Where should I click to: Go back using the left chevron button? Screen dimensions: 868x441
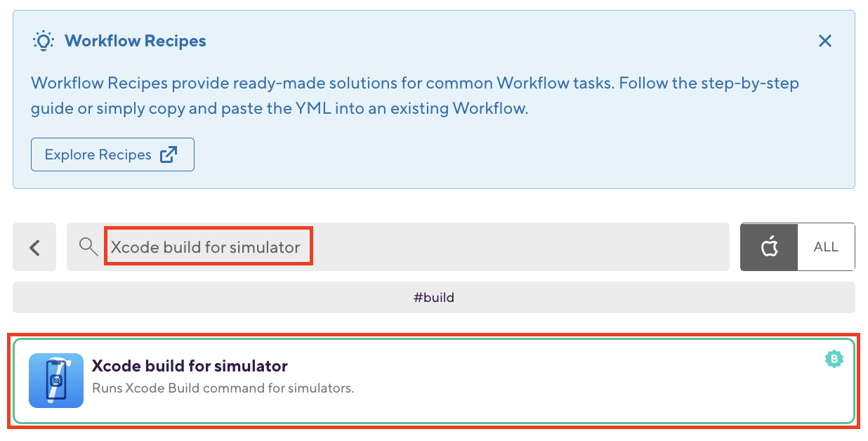tap(34, 247)
